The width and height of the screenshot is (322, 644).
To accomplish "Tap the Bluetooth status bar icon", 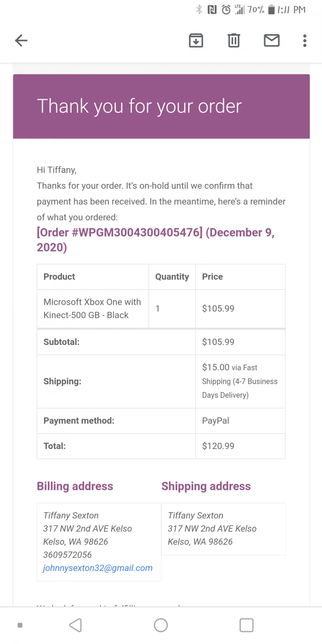I will click(x=199, y=10).
